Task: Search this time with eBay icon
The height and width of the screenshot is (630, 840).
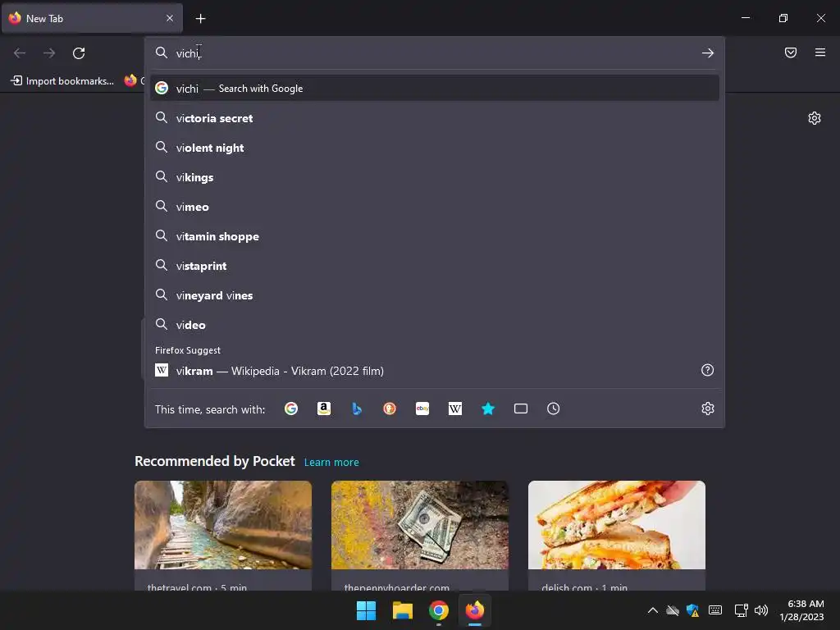Action: point(422,409)
